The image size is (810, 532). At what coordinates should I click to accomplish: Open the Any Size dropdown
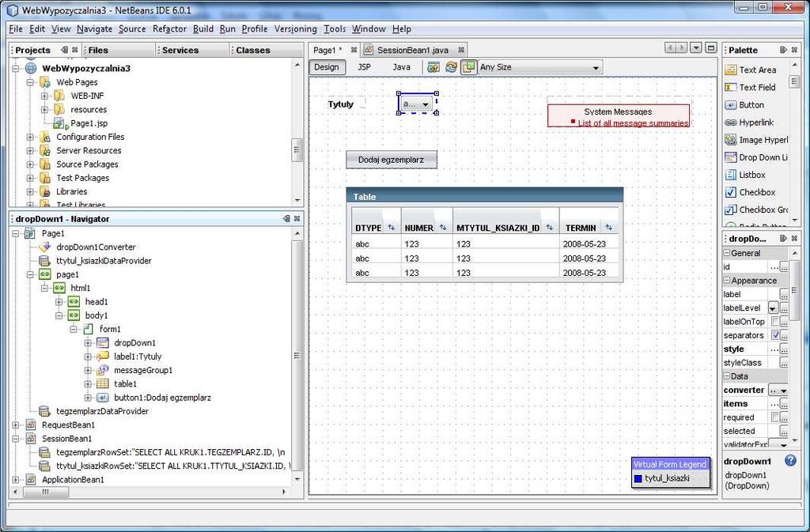(x=596, y=68)
